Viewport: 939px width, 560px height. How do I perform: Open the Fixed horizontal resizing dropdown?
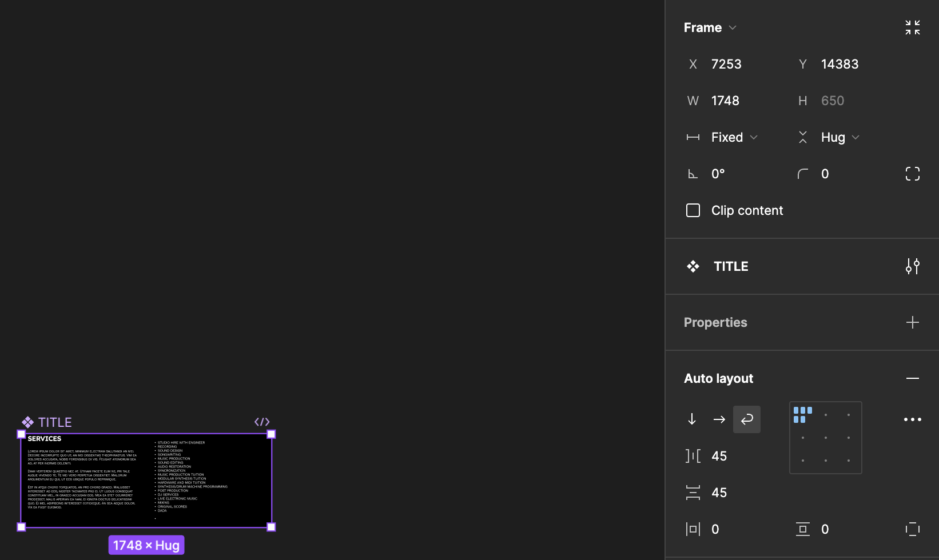[x=734, y=137]
